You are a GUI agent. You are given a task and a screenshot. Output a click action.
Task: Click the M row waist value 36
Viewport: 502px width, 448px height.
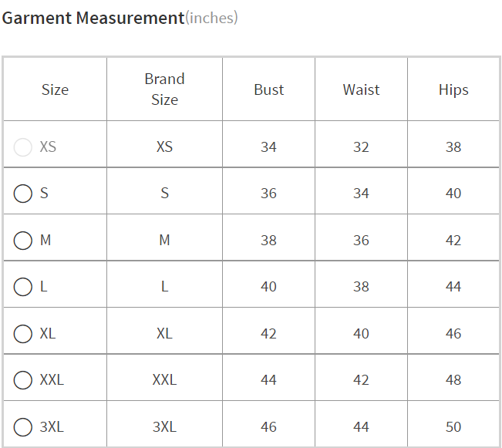click(x=361, y=240)
